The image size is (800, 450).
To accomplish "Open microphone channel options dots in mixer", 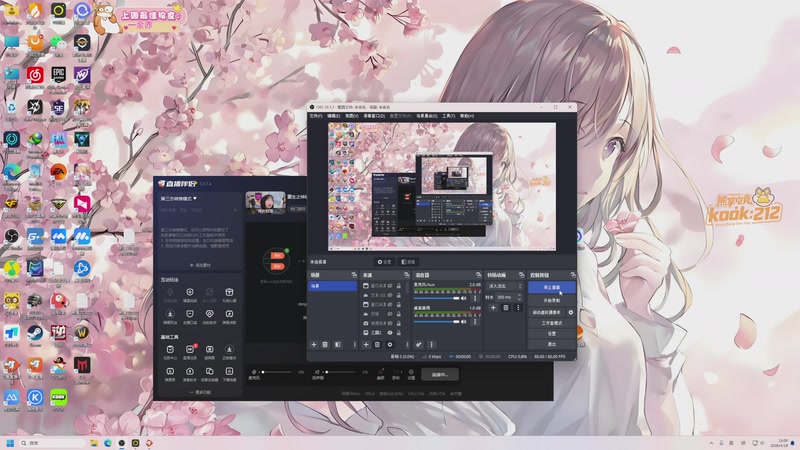I will [x=474, y=298].
